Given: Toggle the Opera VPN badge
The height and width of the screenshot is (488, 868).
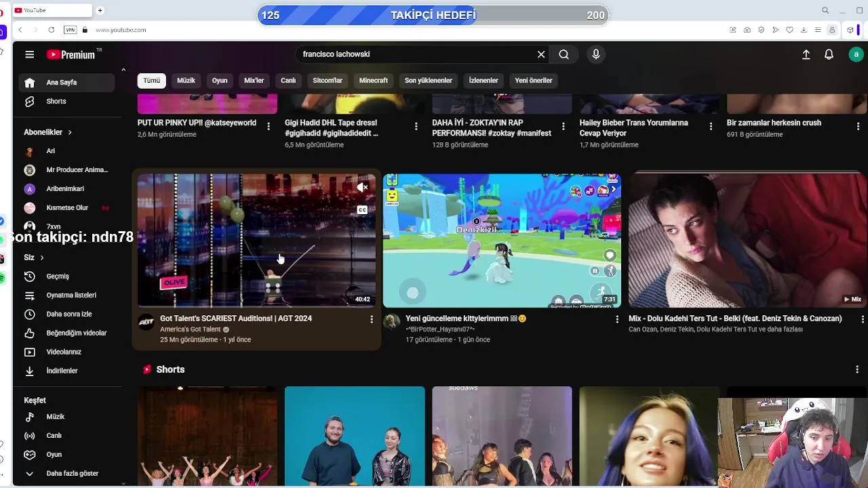Looking at the screenshot, I should point(70,30).
